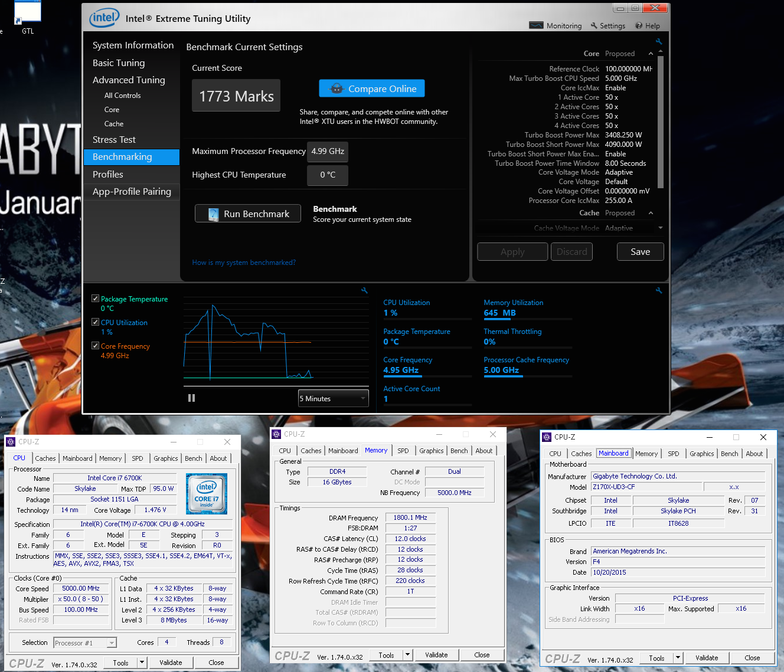Switch to Graphics tab in Memory window

pos(432,451)
